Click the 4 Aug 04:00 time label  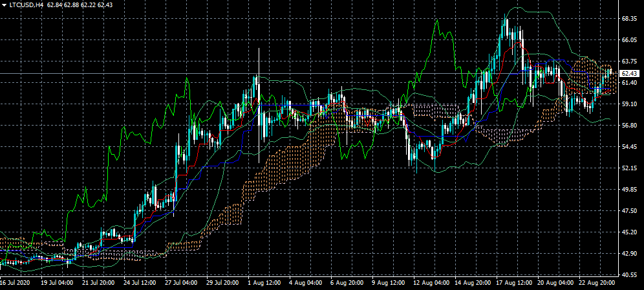pyautogui.click(x=306, y=283)
